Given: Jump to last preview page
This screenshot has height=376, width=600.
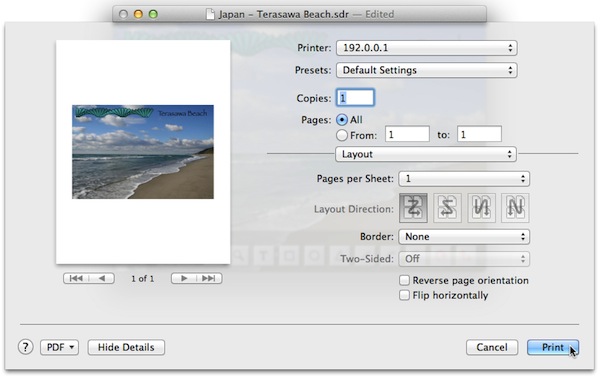Looking at the screenshot, I should pos(209,278).
